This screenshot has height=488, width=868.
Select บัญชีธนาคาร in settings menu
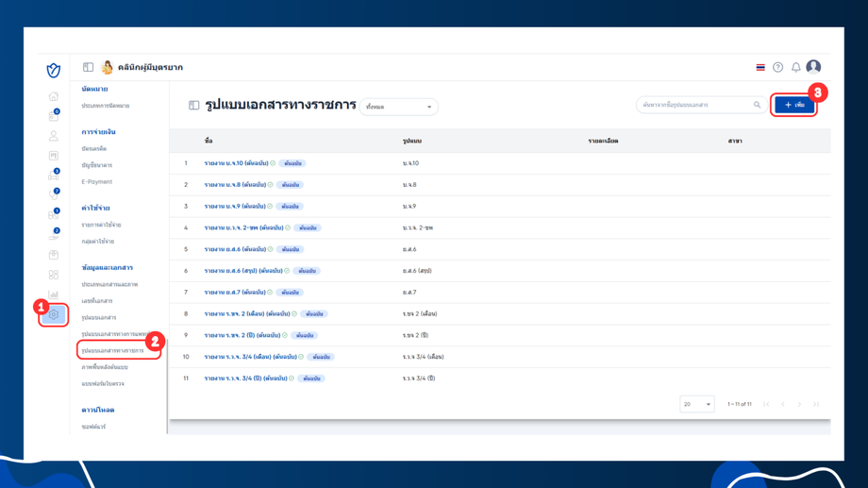point(97,165)
